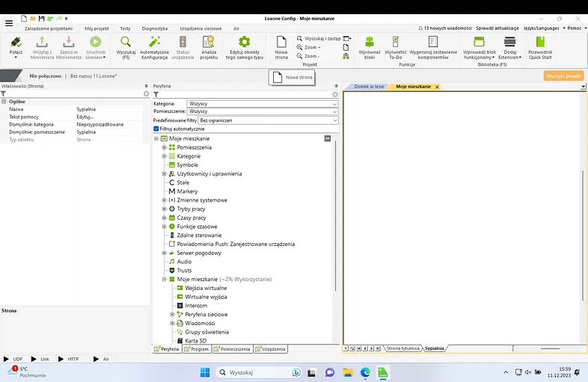Screen dimensions: 588x382
Task: Expand Użytkownicy i uprawnienia node
Action: pos(164,173)
